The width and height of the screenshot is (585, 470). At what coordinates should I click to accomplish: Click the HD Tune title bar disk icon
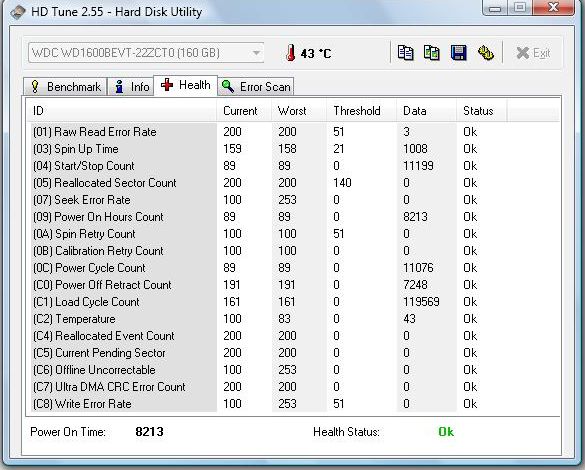[18, 12]
